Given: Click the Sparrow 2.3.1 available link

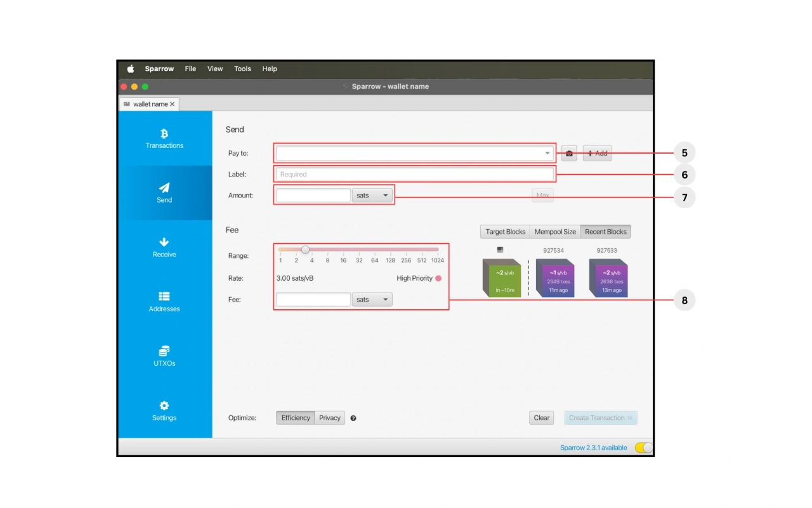Looking at the screenshot, I should [x=594, y=448].
